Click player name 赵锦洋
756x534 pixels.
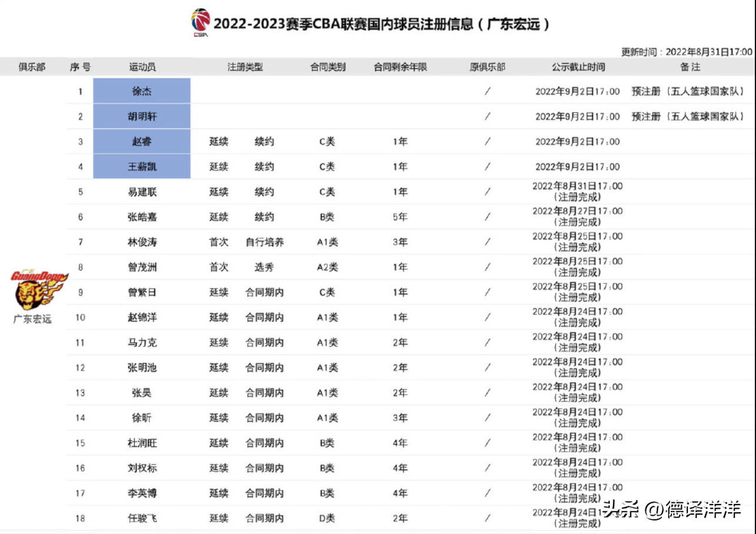(142, 318)
